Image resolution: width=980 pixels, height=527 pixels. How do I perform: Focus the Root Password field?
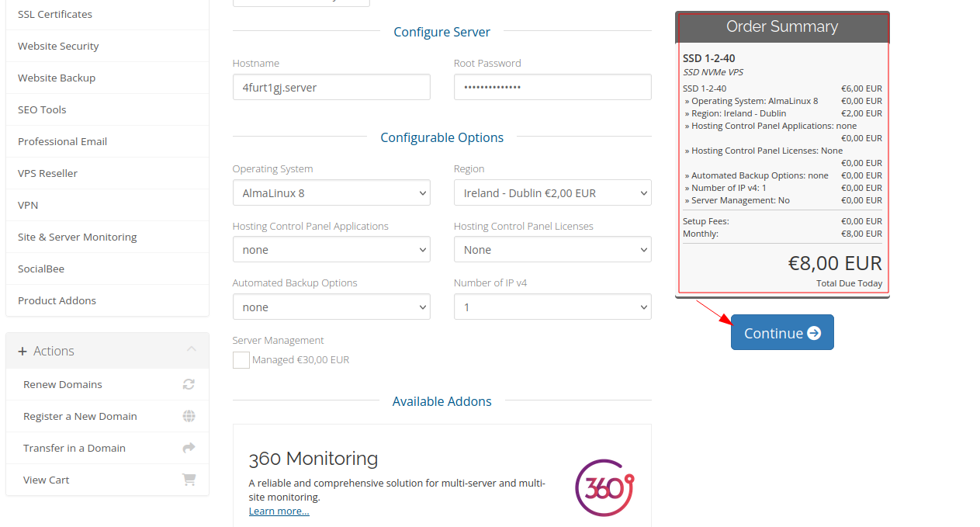click(x=552, y=87)
